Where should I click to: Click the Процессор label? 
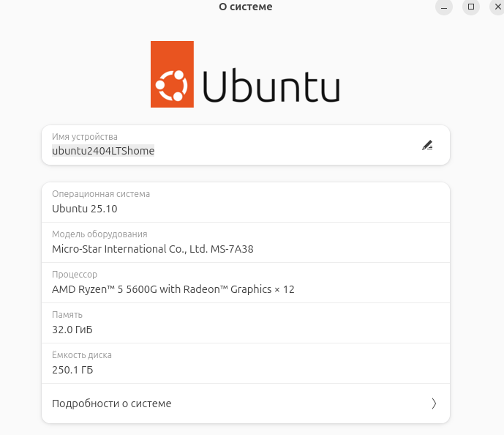[75, 275]
